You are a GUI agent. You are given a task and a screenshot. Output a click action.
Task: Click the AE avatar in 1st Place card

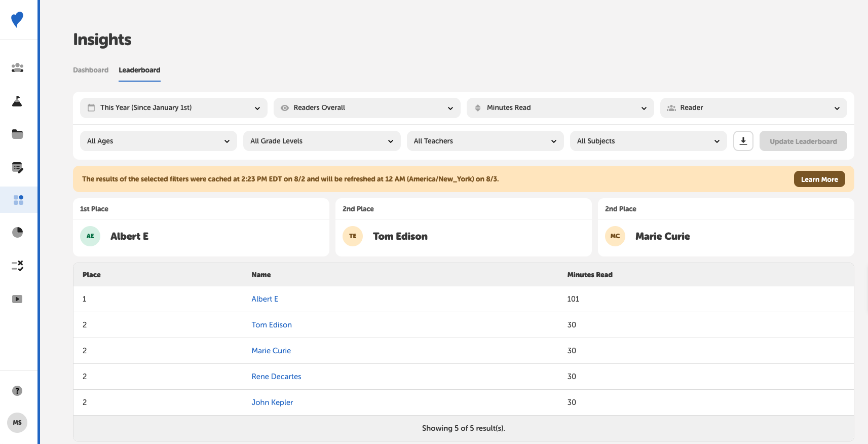point(90,236)
